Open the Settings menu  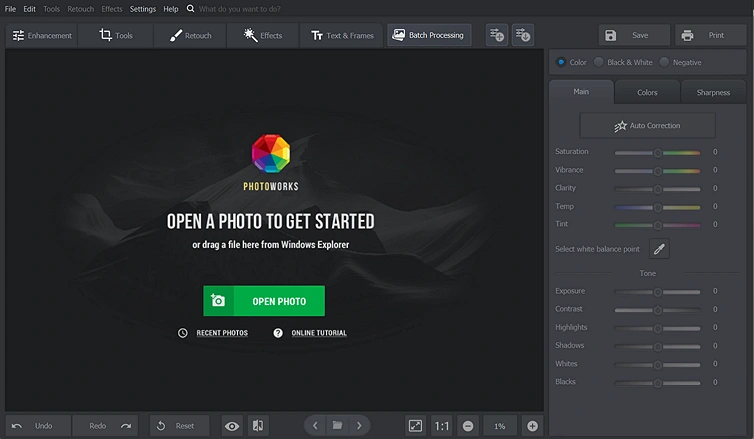click(x=143, y=9)
